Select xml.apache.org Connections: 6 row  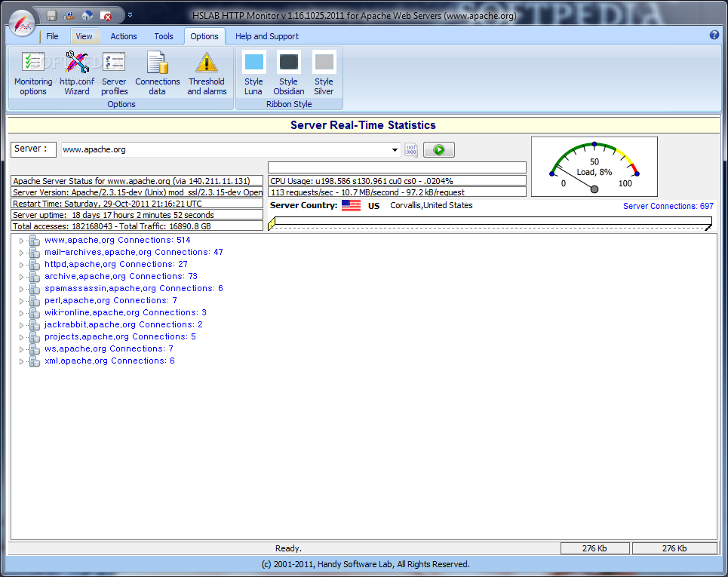[109, 361]
